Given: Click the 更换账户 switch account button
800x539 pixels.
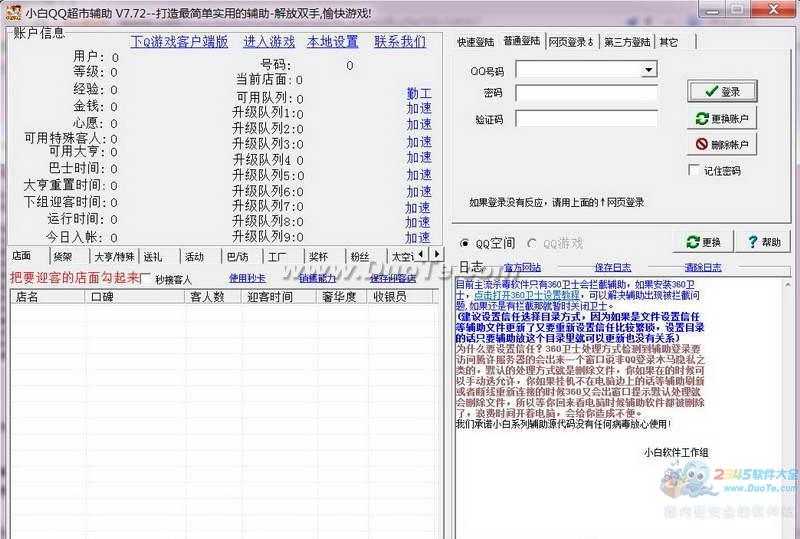Looking at the screenshot, I should click(722, 118).
